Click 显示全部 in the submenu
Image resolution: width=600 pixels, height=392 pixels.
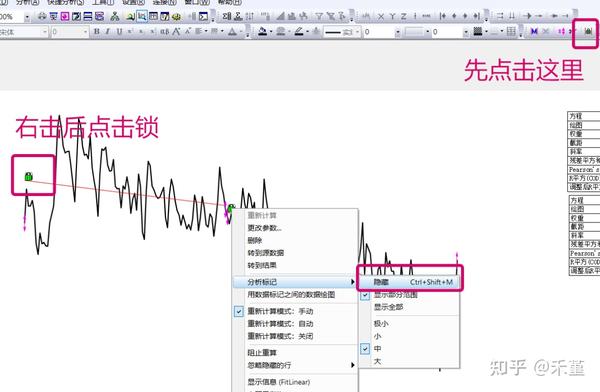tap(388, 307)
